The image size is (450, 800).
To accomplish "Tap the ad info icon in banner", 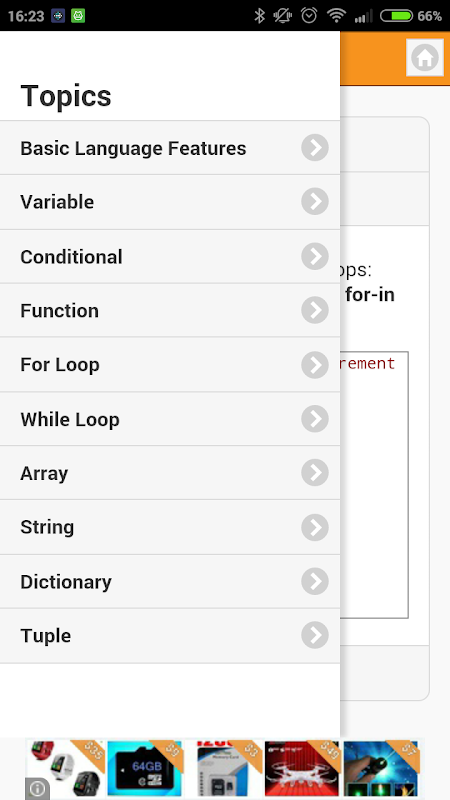I will tap(37, 789).
